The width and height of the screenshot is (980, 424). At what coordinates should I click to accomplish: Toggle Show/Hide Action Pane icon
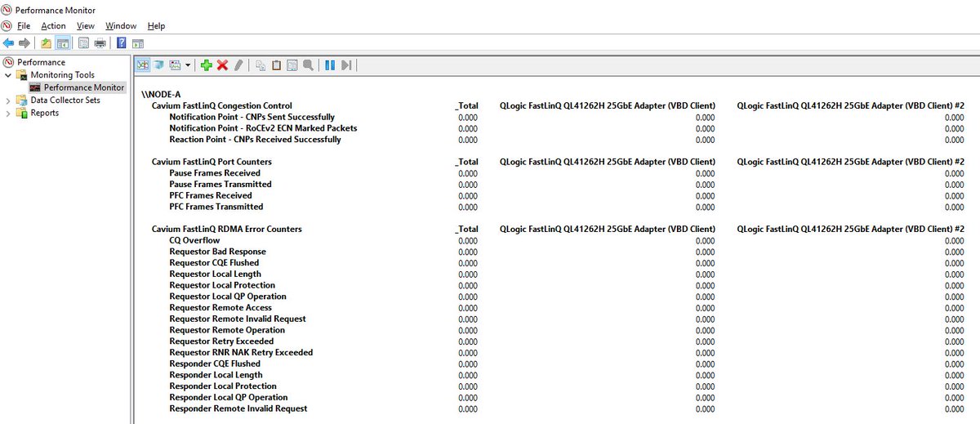click(x=138, y=42)
